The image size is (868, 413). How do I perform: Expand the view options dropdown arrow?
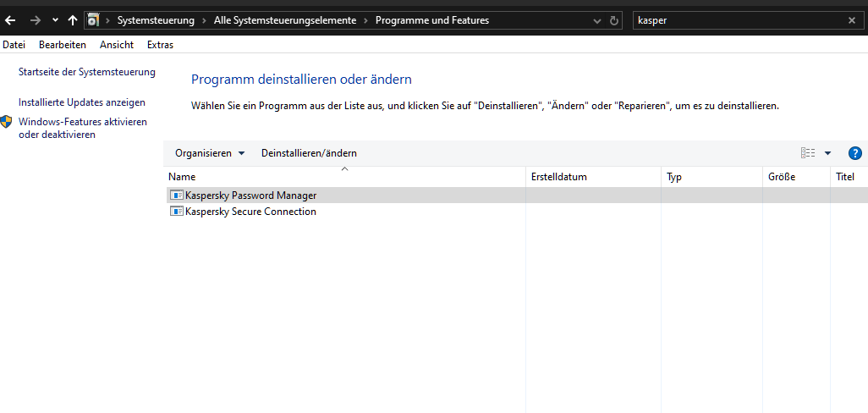827,153
